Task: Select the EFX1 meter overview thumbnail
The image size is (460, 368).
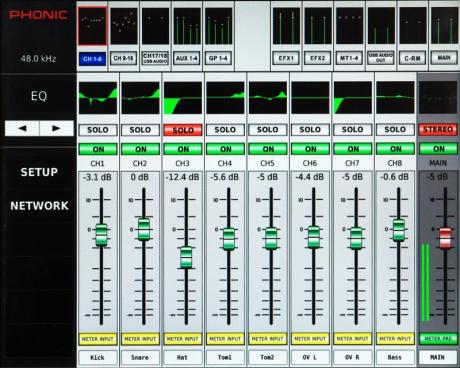Action: click(286, 26)
